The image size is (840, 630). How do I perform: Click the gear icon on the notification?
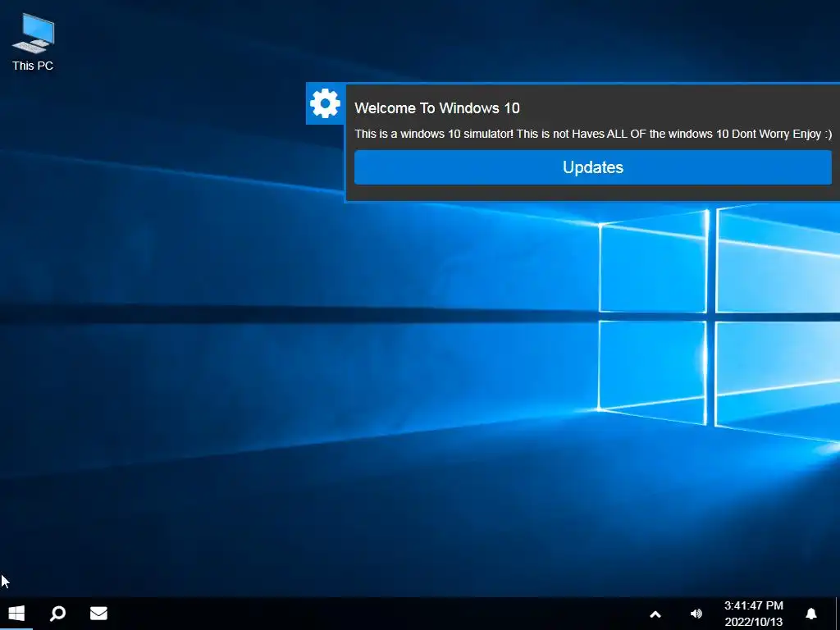pyautogui.click(x=325, y=103)
